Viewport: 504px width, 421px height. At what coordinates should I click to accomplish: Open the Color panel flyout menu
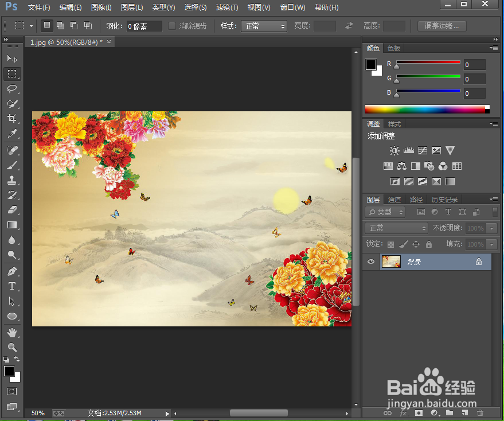494,48
